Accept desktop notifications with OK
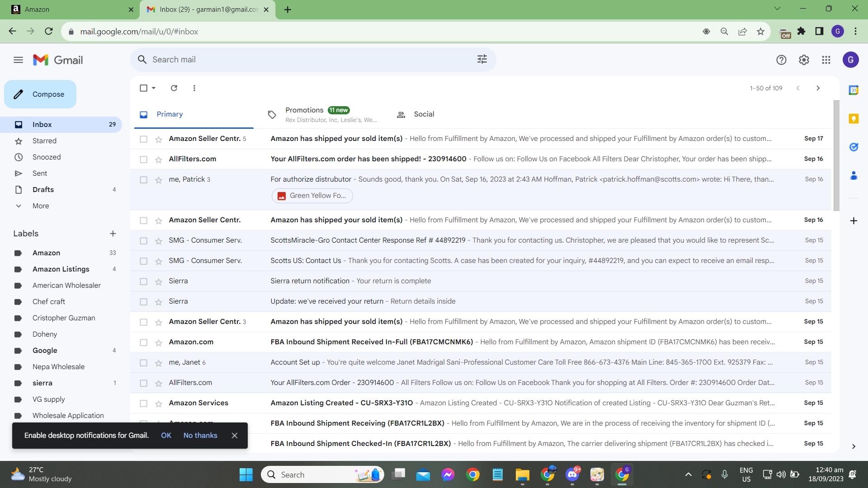The image size is (868, 488). pos(166,436)
